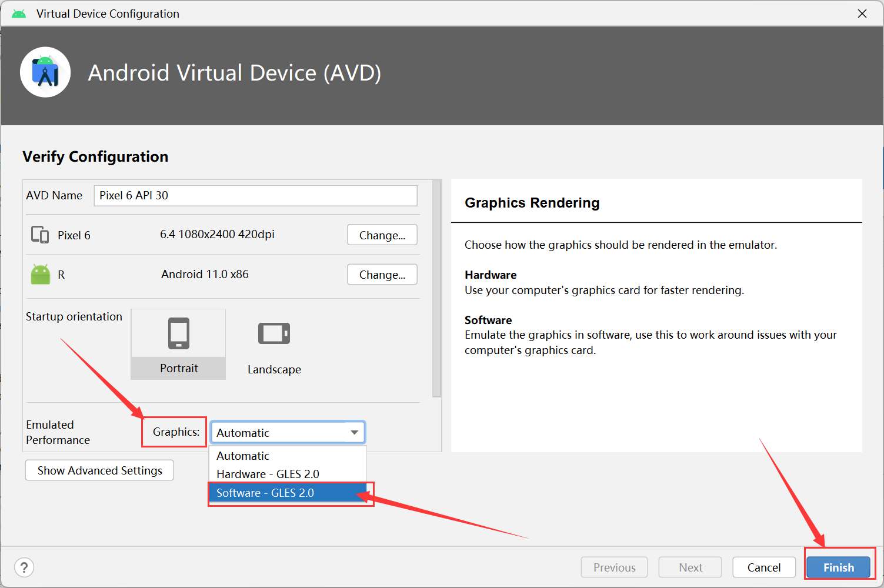This screenshot has width=884, height=588.
Task: Click the help question mark icon
Action: [x=24, y=567]
